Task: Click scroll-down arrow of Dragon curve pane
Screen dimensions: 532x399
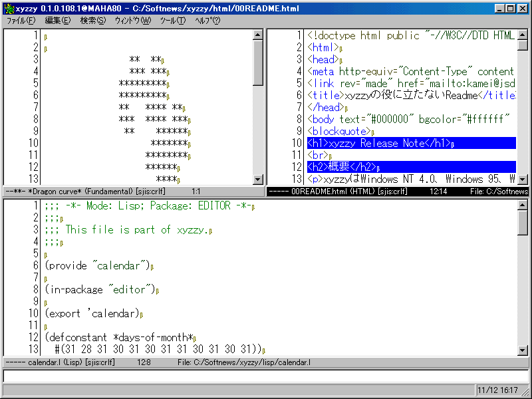Action: (258, 179)
